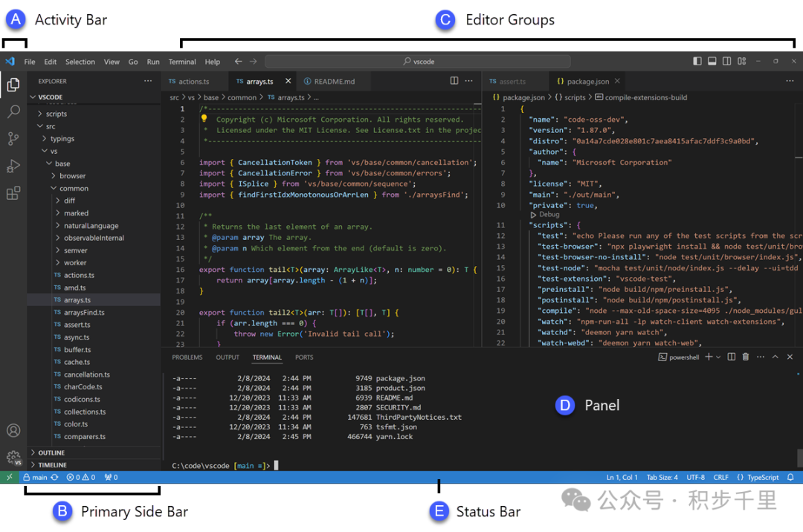Collapse the common folder
This screenshot has height=532, width=803.
coord(94,188)
